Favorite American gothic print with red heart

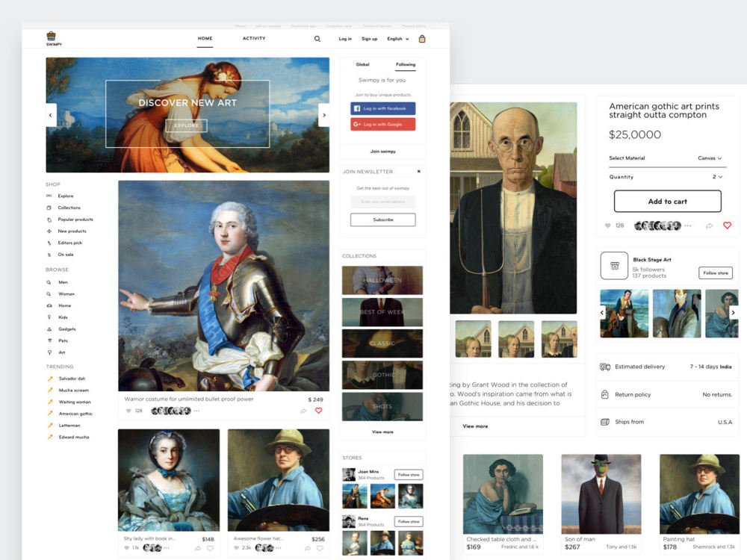pyautogui.click(x=727, y=225)
